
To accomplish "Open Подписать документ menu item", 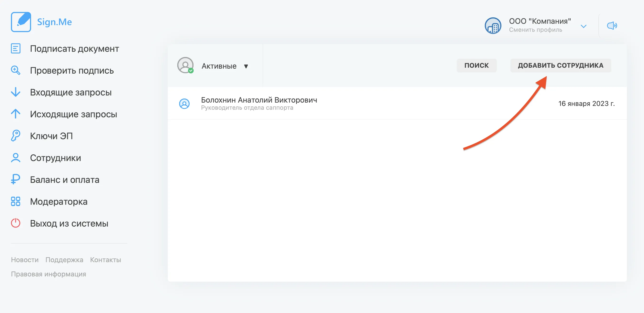I will (75, 48).
